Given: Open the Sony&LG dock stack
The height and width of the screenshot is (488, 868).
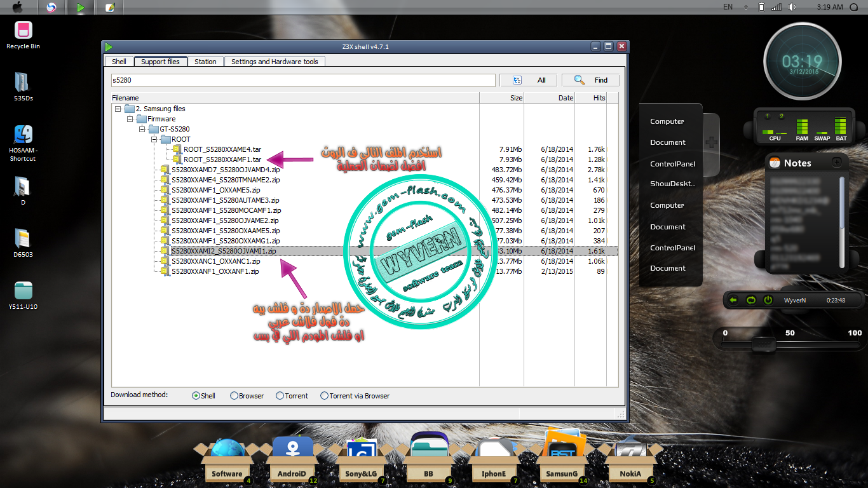Looking at the screenshot, I should click(363, 462).
